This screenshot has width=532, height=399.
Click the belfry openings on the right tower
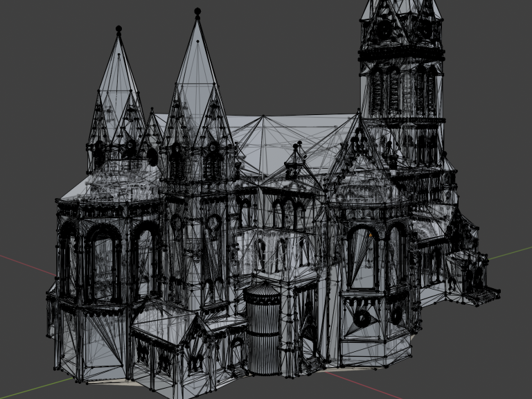point(402,90)
